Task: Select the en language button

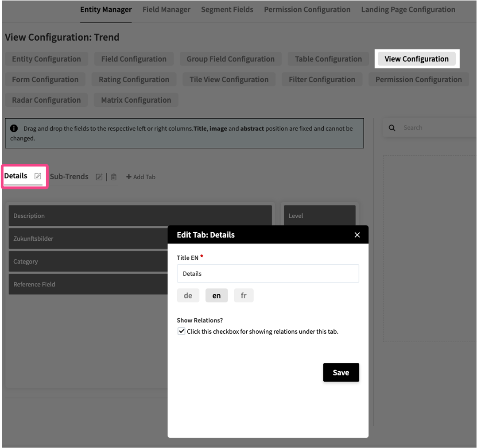Action: 216,296
